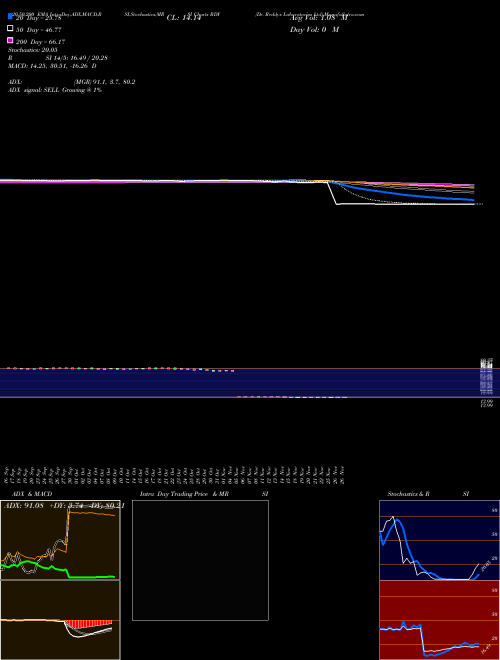500x660 pixels.
Task: Click the 'Day Vol: 0 M' label
Action: tap(314, 30)
